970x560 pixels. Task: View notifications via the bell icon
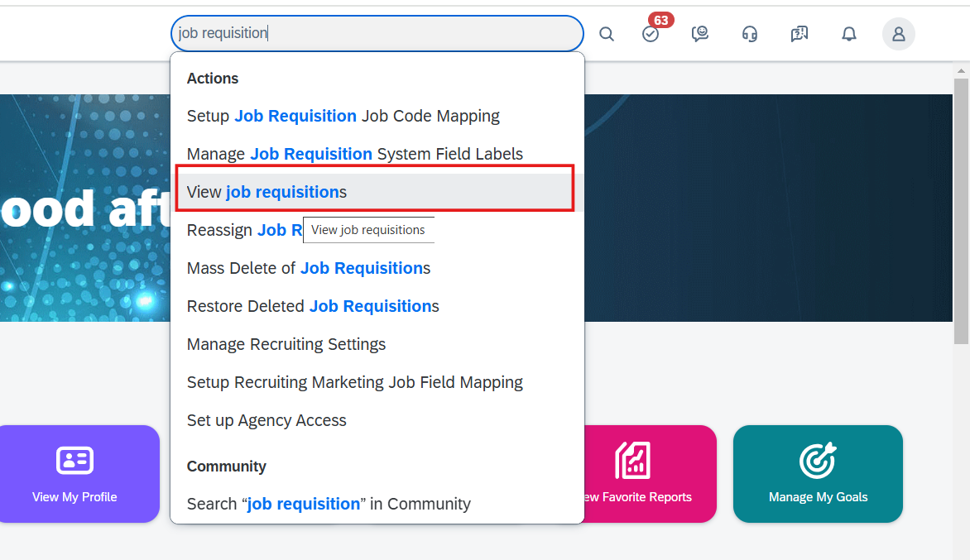(849, 34)
